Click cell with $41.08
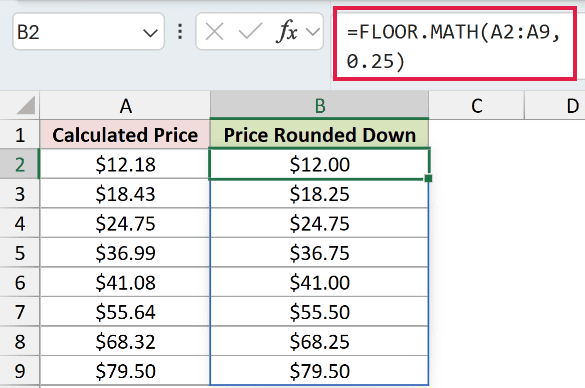Viewport: 585px width, 388px height. pyautogui.click(x=125, y=282)
